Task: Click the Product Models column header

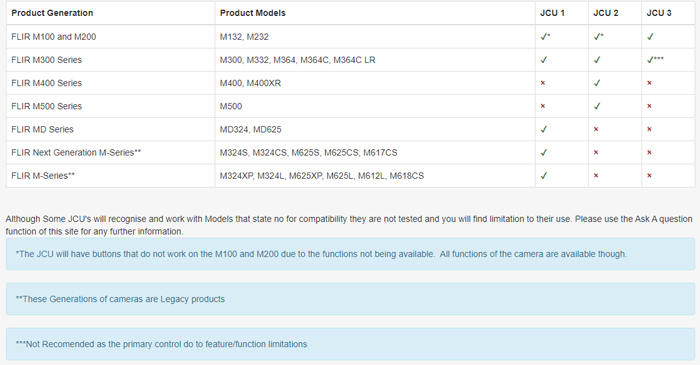Action: [375, 13]
